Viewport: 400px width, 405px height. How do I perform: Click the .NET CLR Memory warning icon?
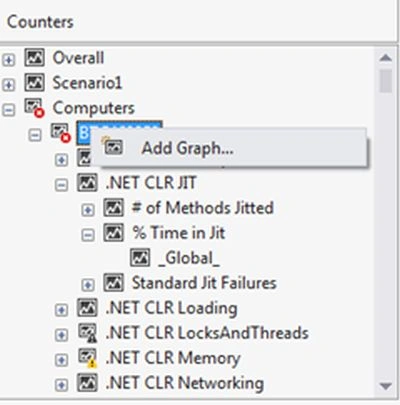click(x=87, y=358)
